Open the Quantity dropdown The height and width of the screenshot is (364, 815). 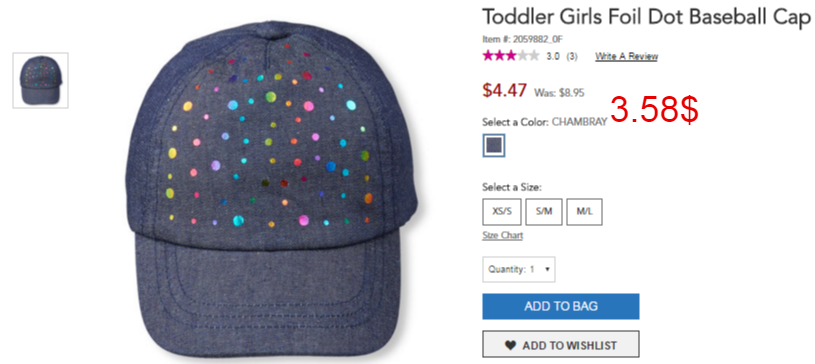coord(519,269)
